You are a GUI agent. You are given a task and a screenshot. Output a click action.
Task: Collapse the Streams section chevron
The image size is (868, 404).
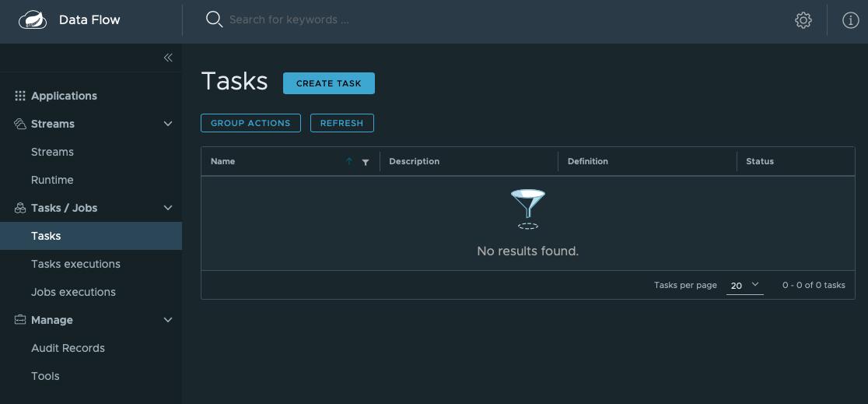pyautogui.click(x=168, y=124)
